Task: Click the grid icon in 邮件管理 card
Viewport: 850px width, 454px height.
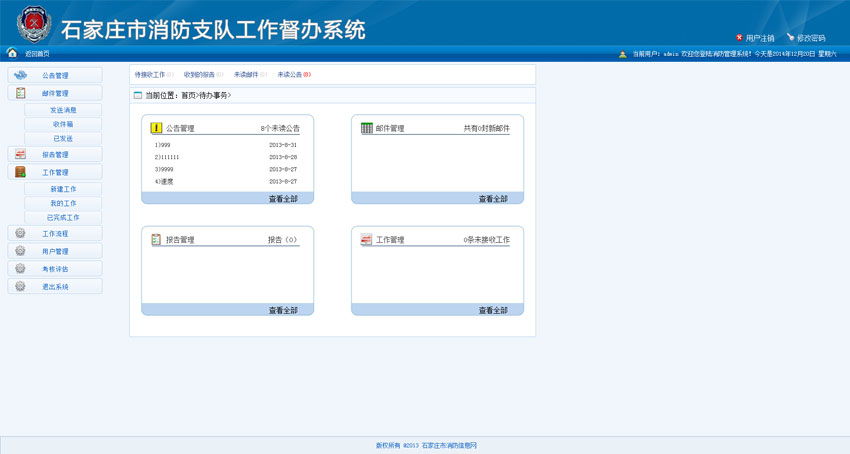Action: 366,128
